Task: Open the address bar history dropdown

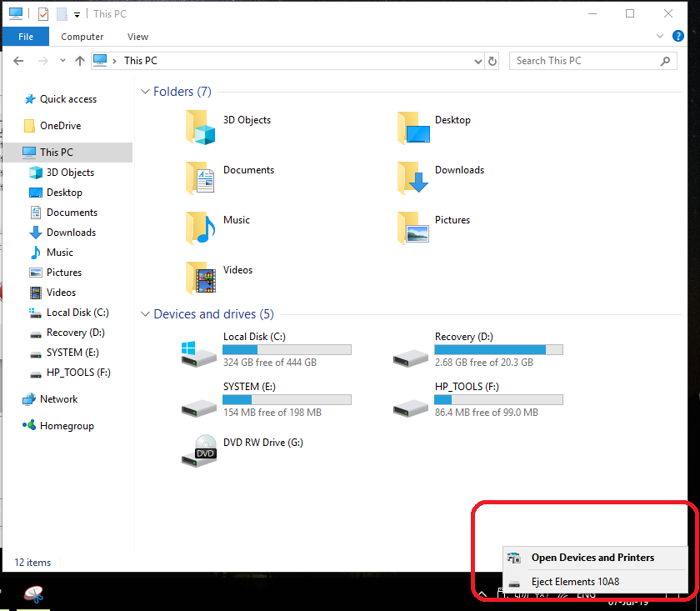Action: [x=477, y=61]
